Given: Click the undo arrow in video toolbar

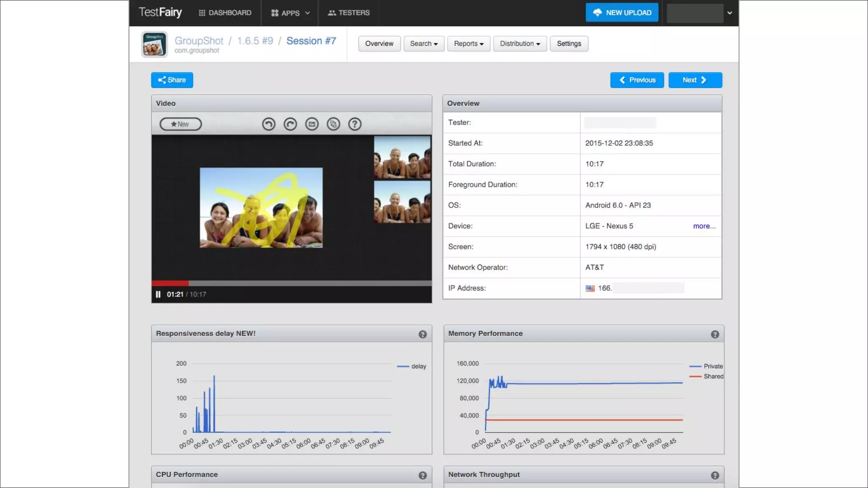Looking at the screenshot, I should pos(269,124).
